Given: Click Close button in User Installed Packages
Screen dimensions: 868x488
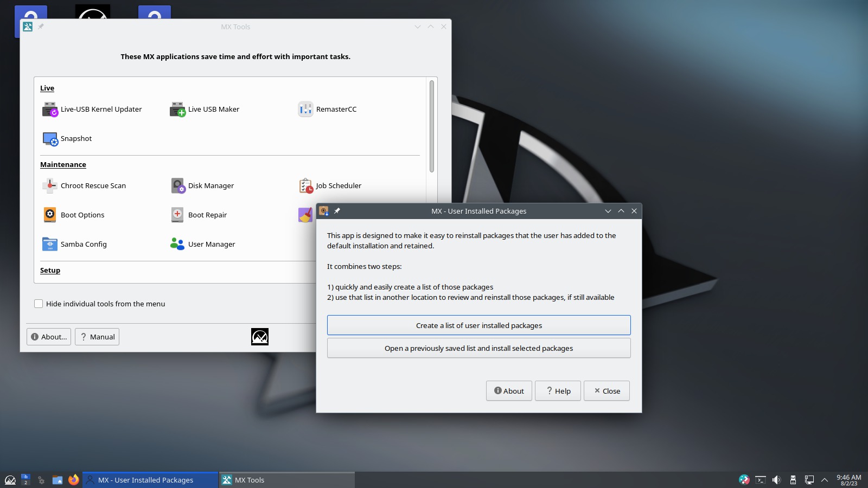Looking at the screenshot, I should click(607, 391).
